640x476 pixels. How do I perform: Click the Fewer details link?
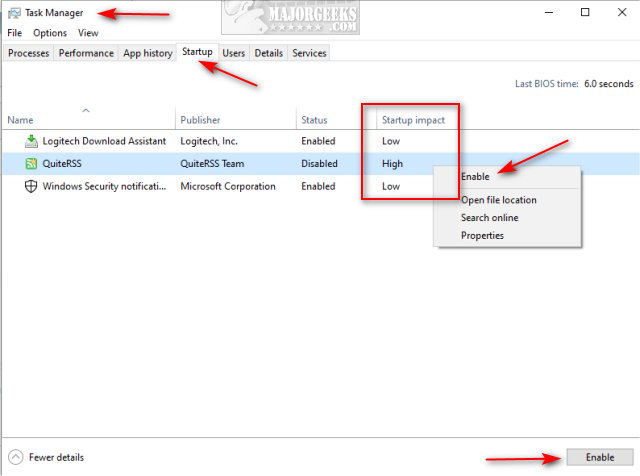[56, 457]
